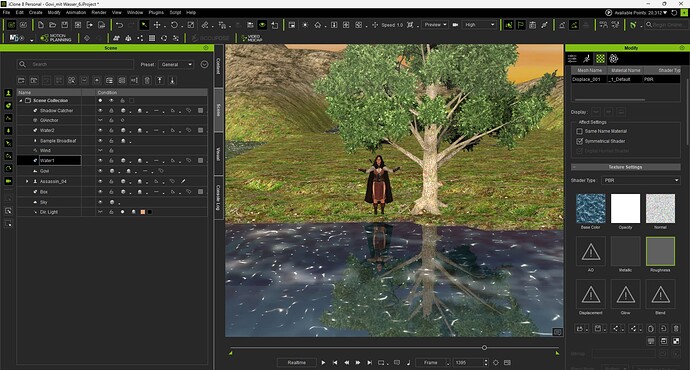Click the MD Motion Director icon

tap(16, 38)
